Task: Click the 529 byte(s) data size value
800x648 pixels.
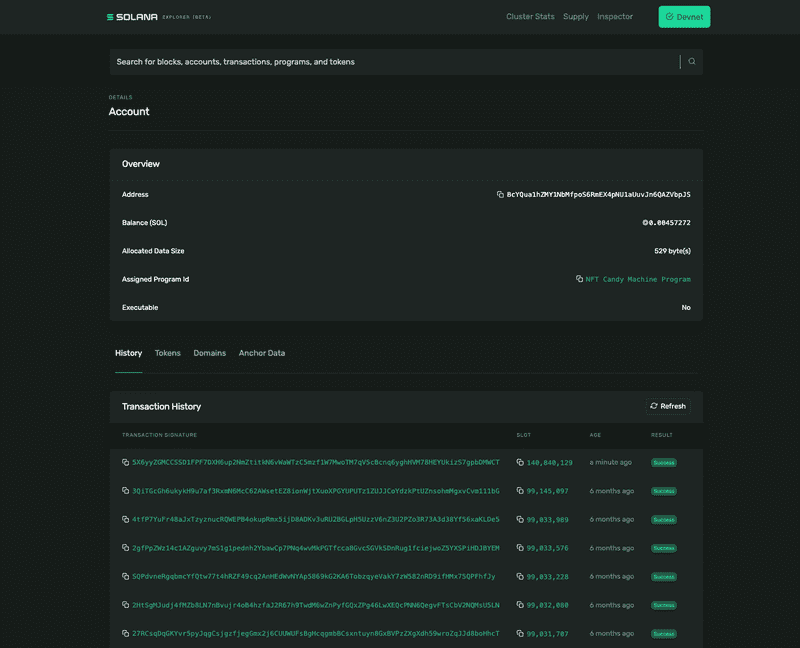Action: click(672, 251)
